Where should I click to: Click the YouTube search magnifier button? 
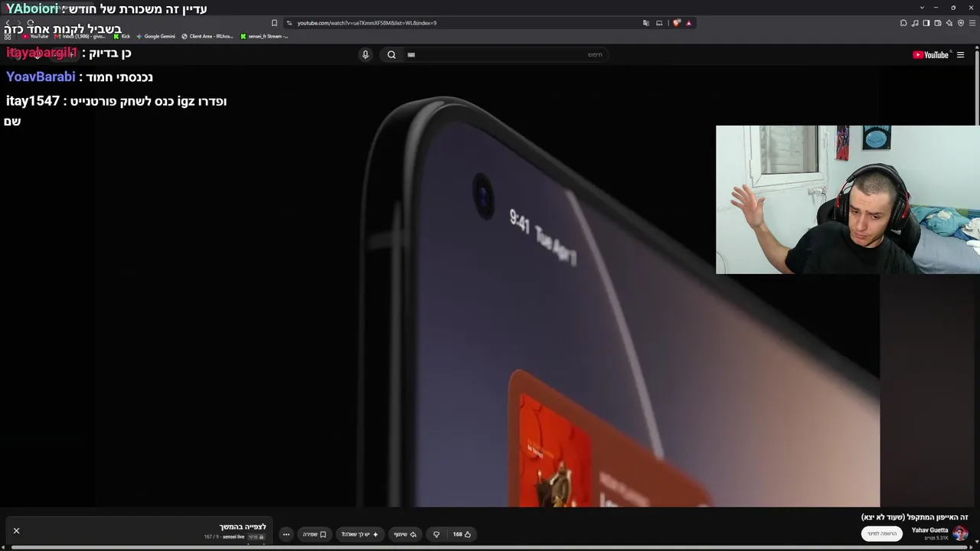click(x=391, y=54)
